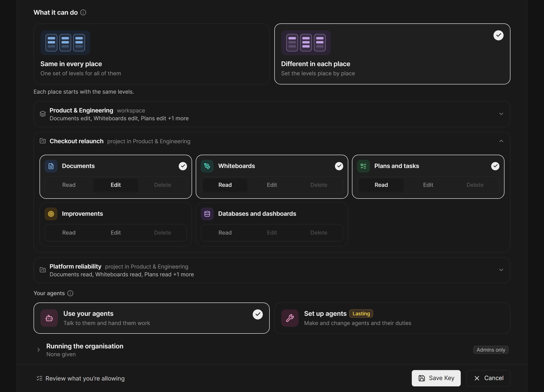Set Improvements level to Edit
544x392 pixels.
coord(116,233)
